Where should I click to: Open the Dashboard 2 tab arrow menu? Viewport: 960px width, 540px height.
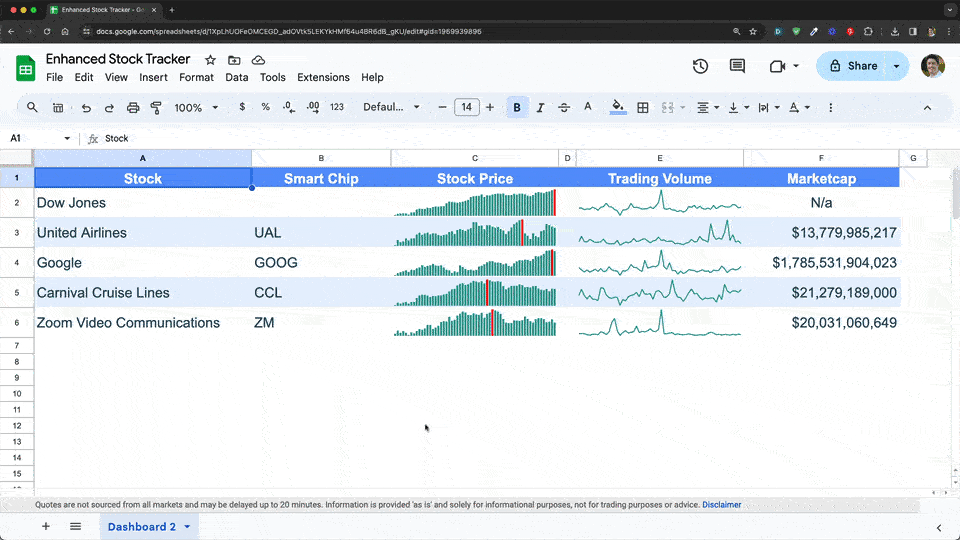click(187, 527)
